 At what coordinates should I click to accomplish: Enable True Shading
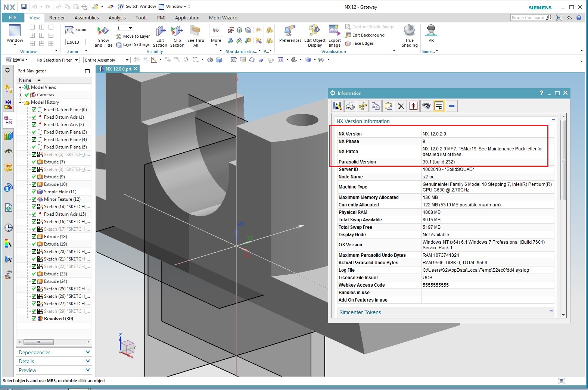(x=410, y=37)
